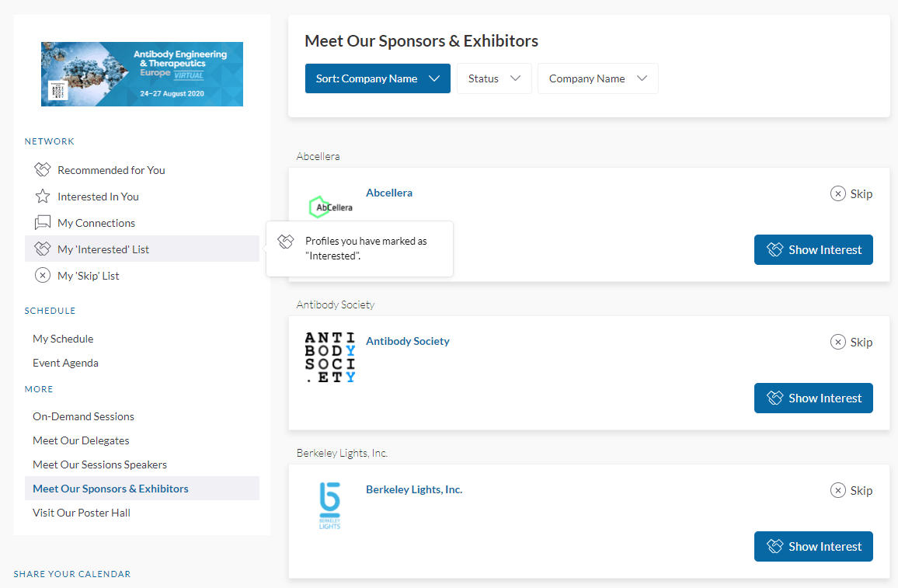Open the Sort: Company Name dropdown
898x588 pixels.
point(378,78)
